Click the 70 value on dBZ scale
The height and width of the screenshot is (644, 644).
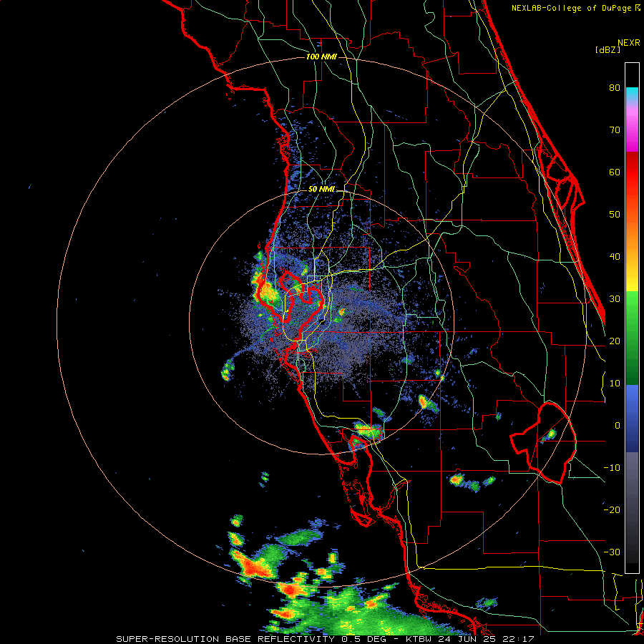point(615,130)
